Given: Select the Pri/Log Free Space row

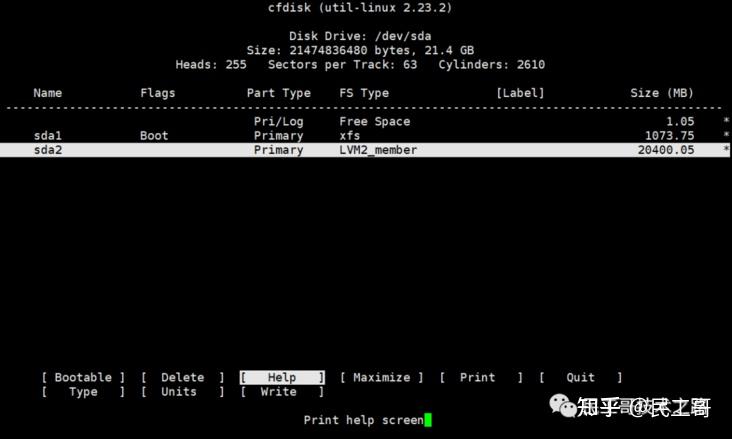Looking at the screenshot, I should coord(364,121).
